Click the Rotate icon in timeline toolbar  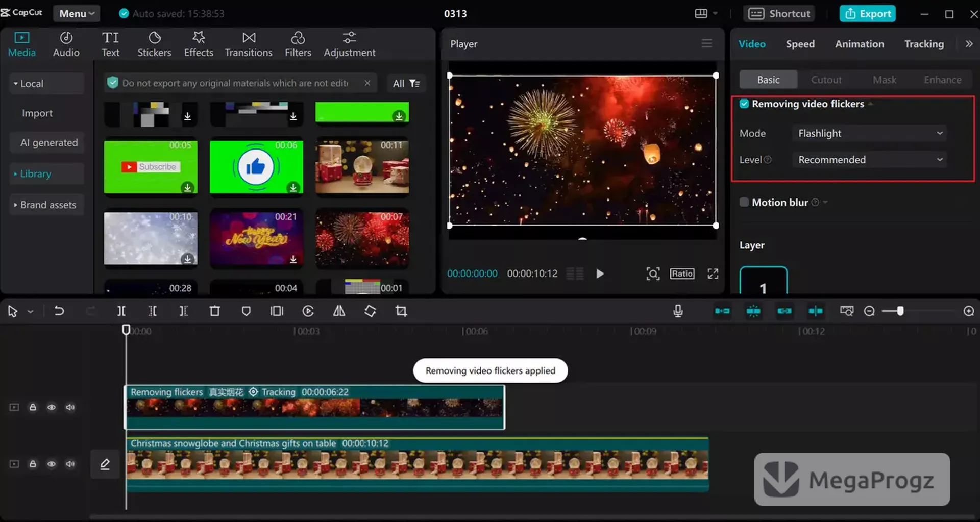tap(371, 311)
